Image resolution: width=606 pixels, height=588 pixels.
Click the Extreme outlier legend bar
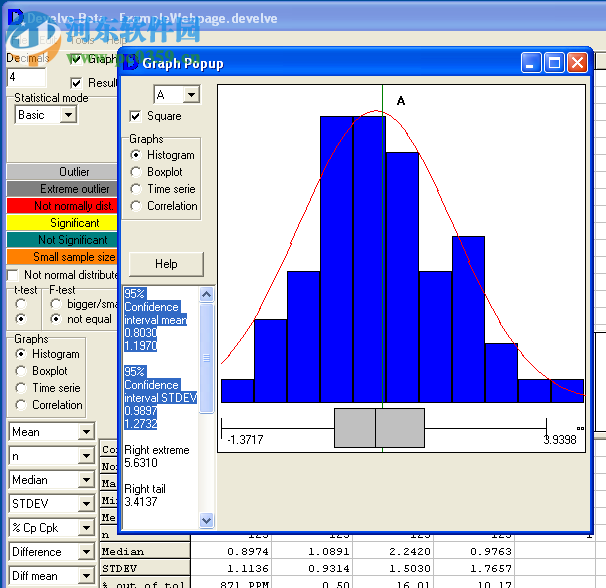(62, 189)
